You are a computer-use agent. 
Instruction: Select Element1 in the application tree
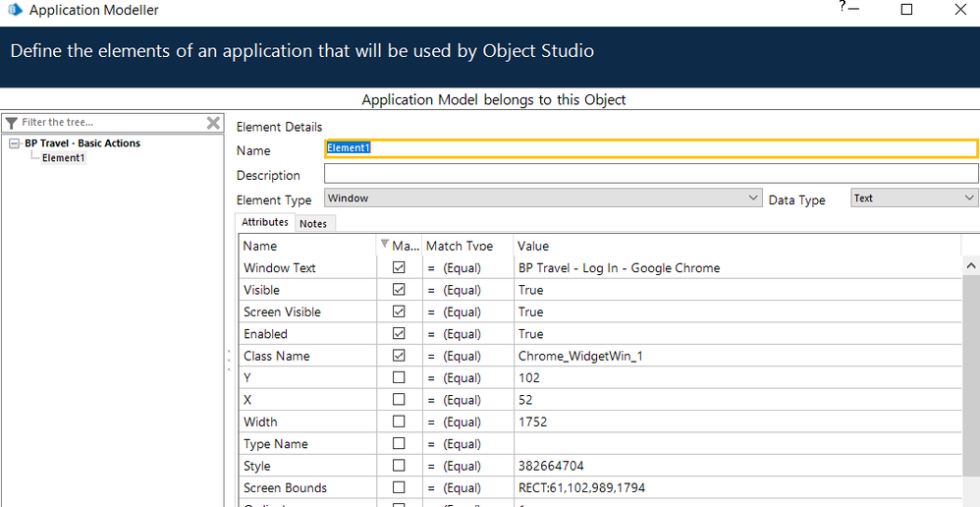click(63, 158)
